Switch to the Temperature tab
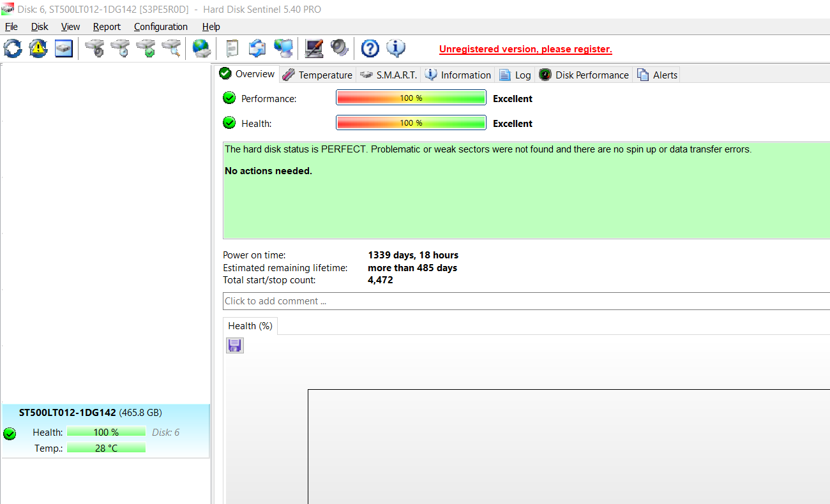This screenshot has height=504, width=830. [317, 75]
